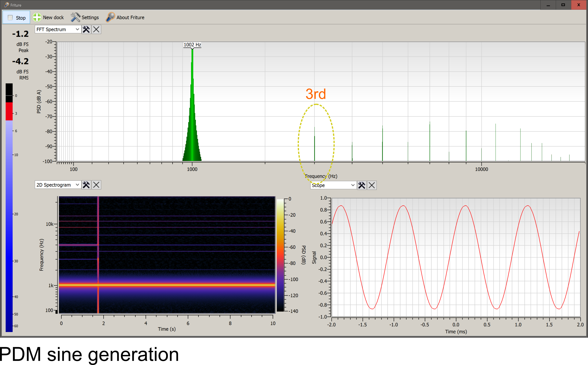588x365 pixels.
Task: Close the FFT Spectrum dock
Action: click(96, 29)
